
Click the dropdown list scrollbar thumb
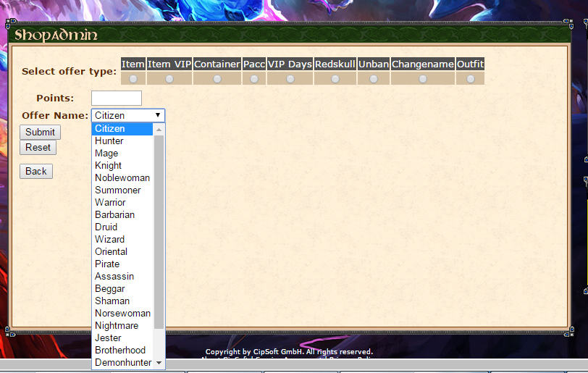tap(159, 232)
